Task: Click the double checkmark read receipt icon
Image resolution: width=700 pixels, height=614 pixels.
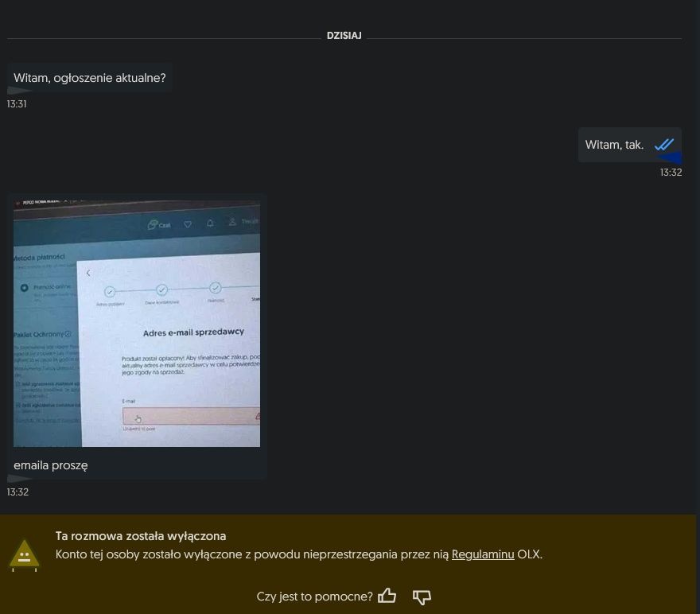Action: [x=664, y=145]
